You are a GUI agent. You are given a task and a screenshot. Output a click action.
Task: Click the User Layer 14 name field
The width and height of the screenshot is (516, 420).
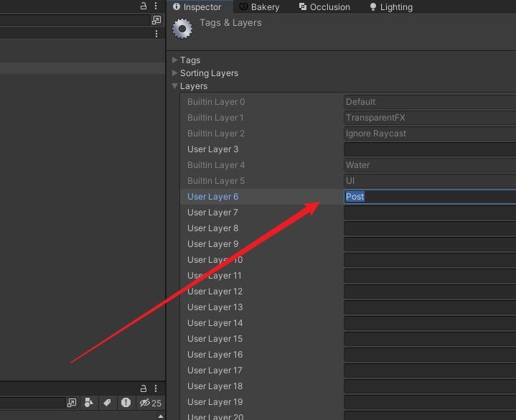430,323
